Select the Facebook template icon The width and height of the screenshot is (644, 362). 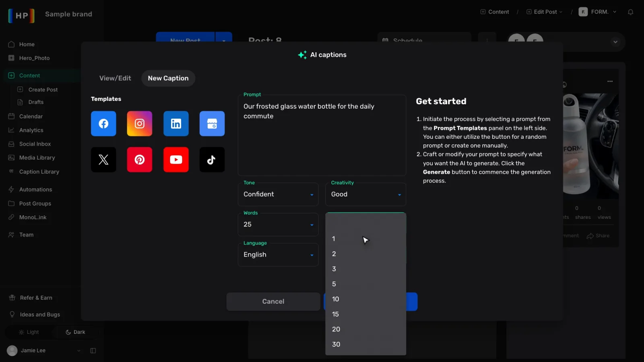coord(103,123)
